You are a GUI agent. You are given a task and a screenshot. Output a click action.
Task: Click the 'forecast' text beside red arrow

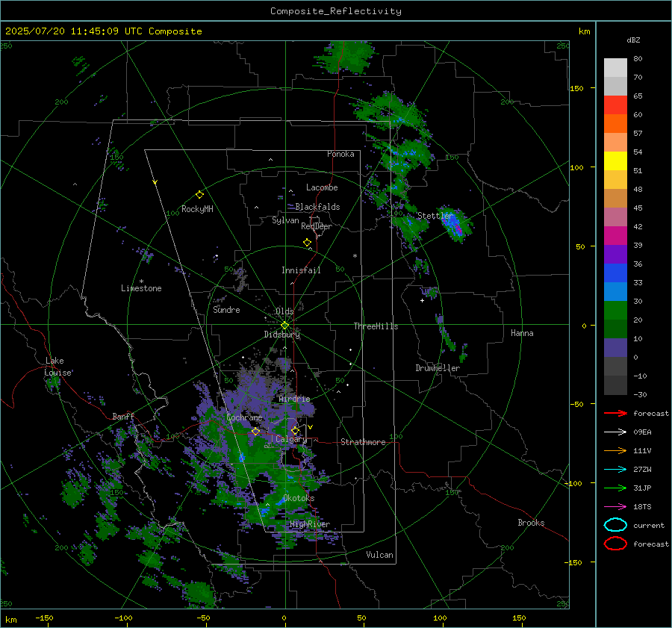(651, 413)
